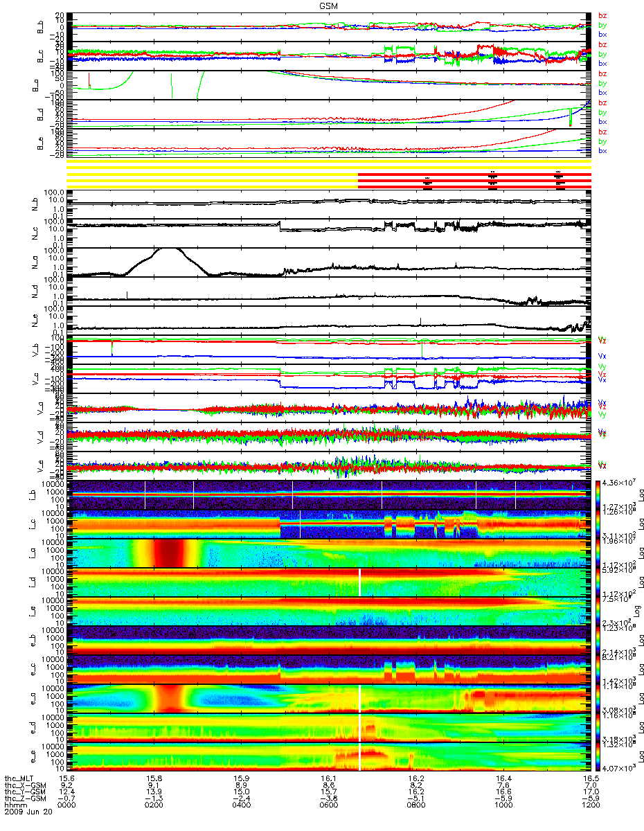Screen dimensions: 644x831
Task: Click the GSM plot title
Action: [329, 6]
